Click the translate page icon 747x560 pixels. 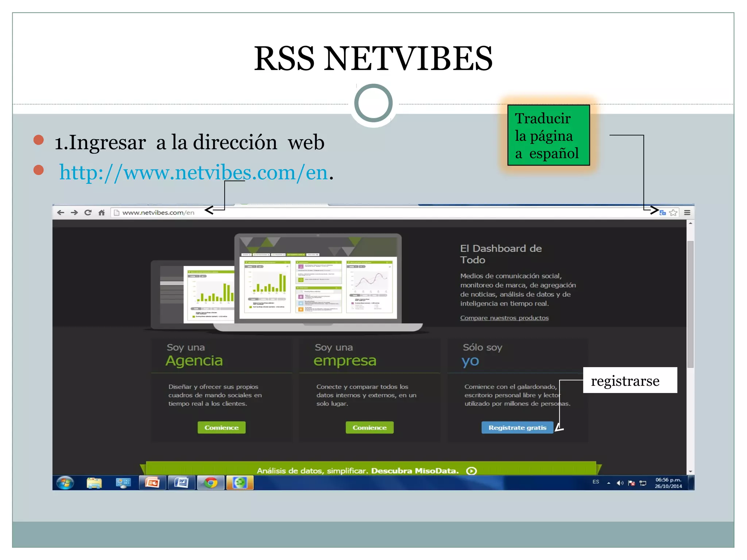pos(663,213)
